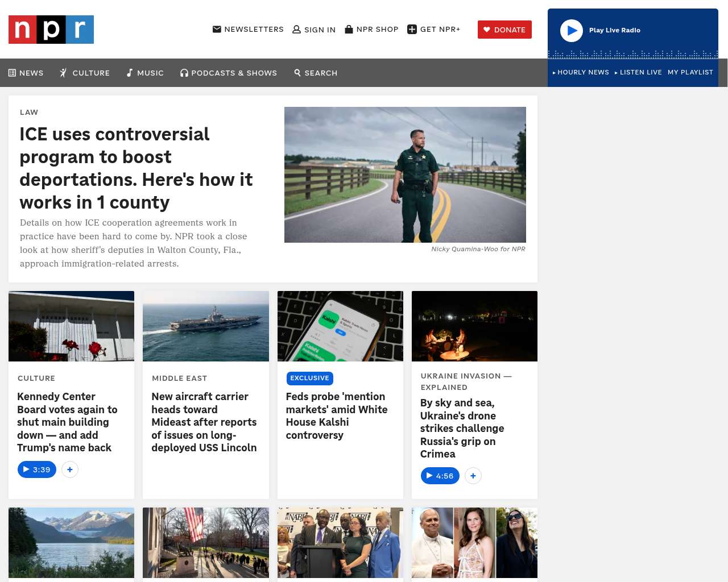The height and width of the screenshot is (582, 728).
Task: Click the Music note icon
Action: (130, 73)
